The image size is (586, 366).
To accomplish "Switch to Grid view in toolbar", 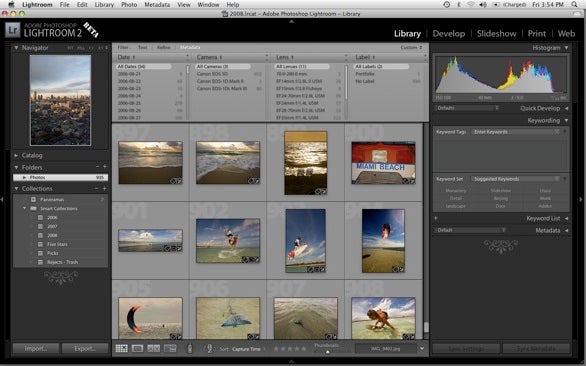I will 121,348.
